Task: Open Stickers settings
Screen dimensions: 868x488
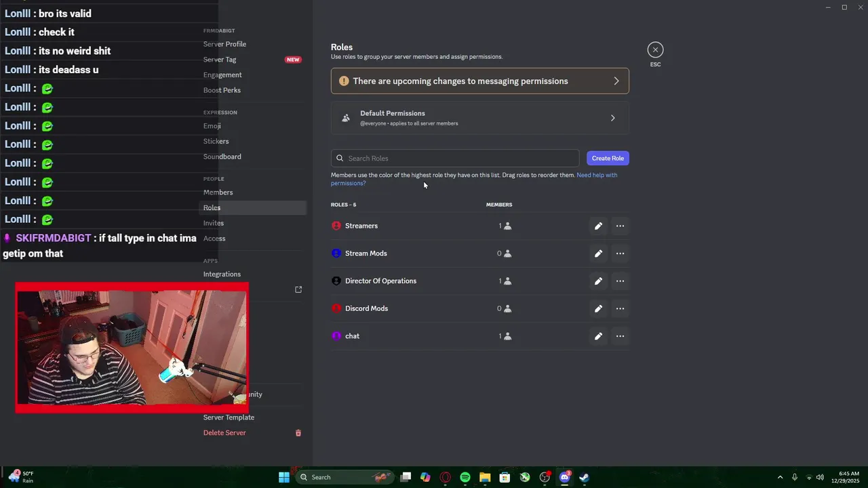Action: [216, 142]
